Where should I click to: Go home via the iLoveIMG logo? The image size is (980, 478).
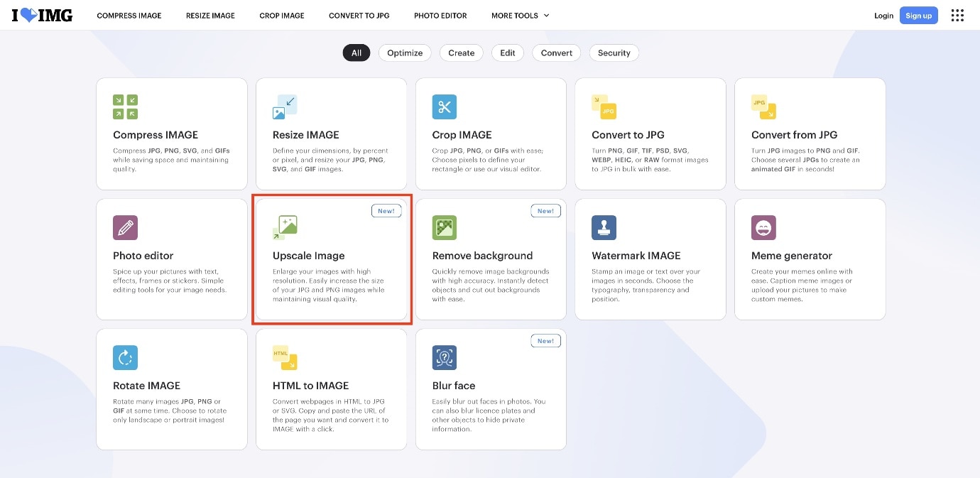tap(42, 15)
